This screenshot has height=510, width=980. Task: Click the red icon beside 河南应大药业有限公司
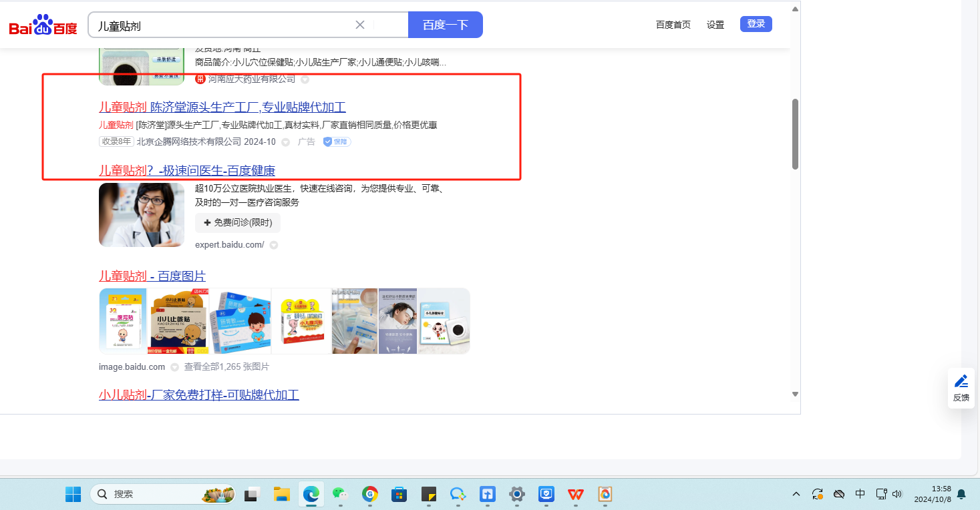pos(200,79)
